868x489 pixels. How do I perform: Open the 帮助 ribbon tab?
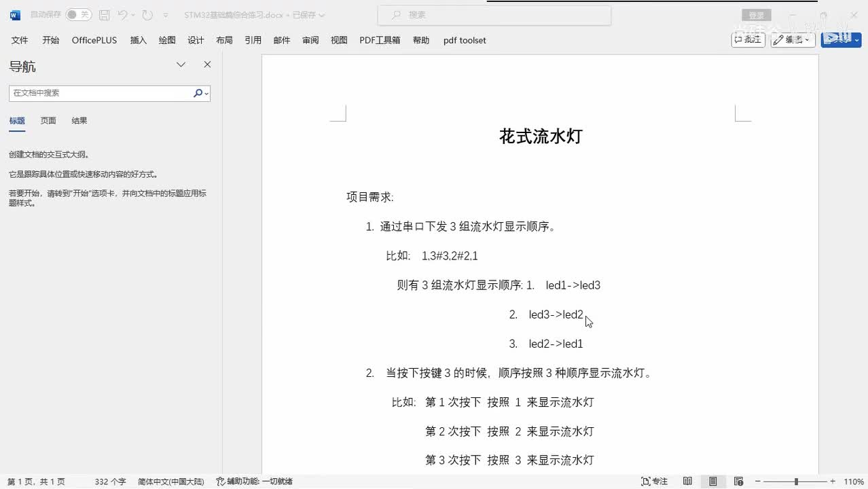coord(421,40)
